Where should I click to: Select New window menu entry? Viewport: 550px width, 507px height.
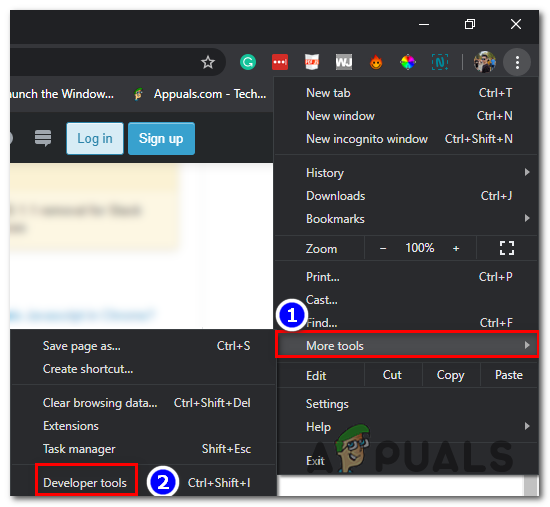406,116
